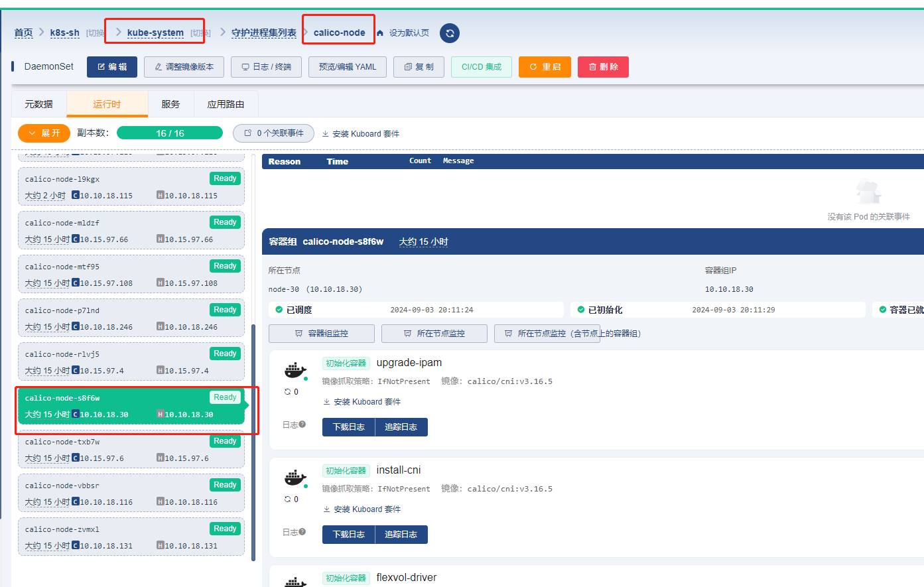The height and width of the screenshot is (587, 924).
Task: Click the Docker icon of upgrade-ipam container
Action: [295, 370]
